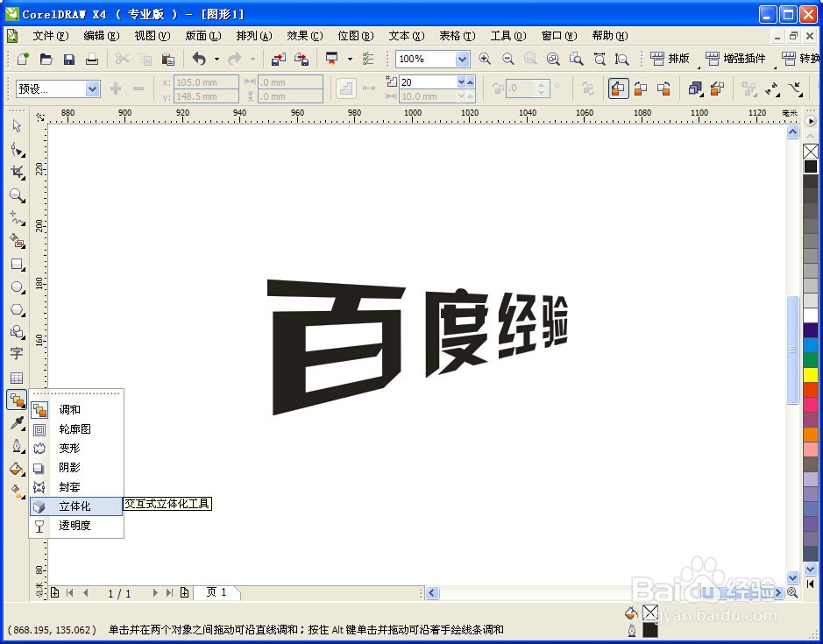Toggle the counterclockwise blend button

tap(664, 88)
